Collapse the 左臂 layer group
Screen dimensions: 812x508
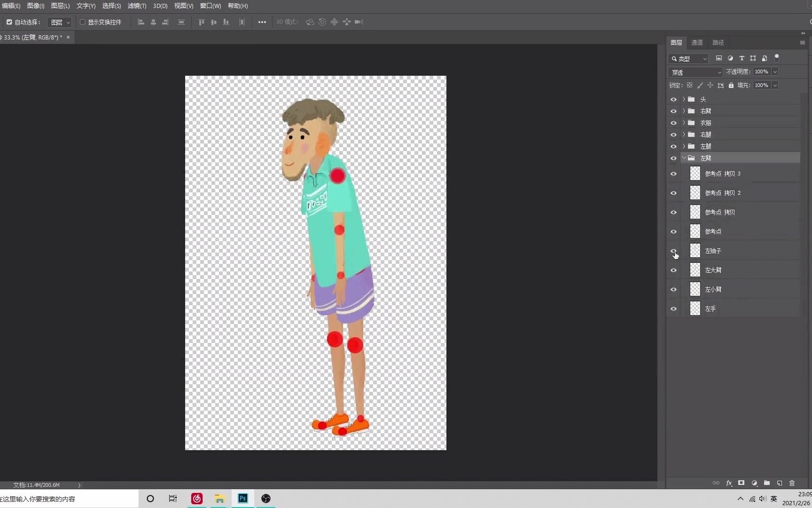684,158
